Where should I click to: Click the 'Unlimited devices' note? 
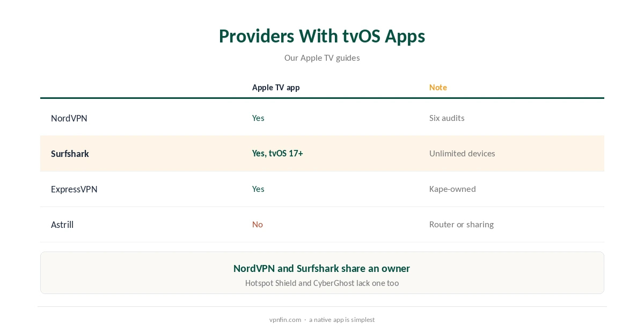click(462, 153)
